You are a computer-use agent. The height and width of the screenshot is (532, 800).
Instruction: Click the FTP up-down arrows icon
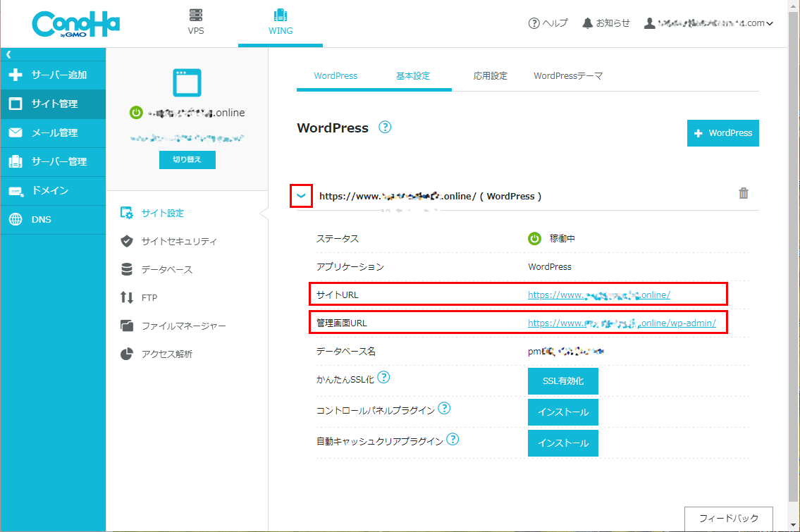[x=127, y=297]
